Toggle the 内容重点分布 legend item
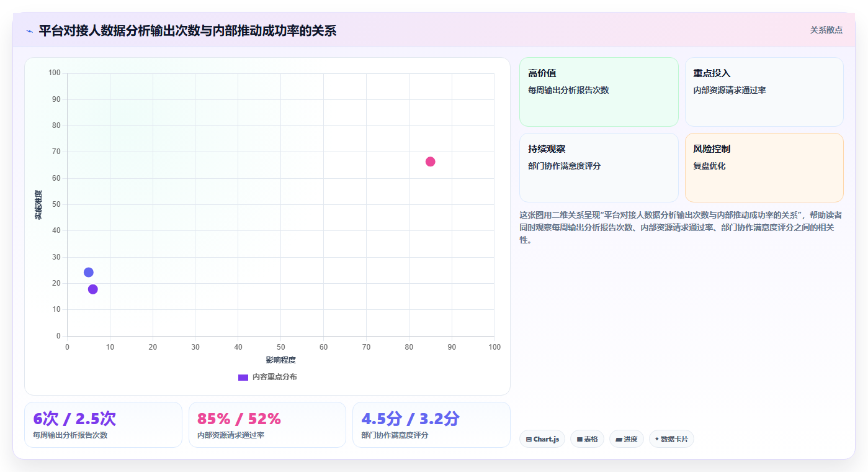868x472 pixels. 267,377
